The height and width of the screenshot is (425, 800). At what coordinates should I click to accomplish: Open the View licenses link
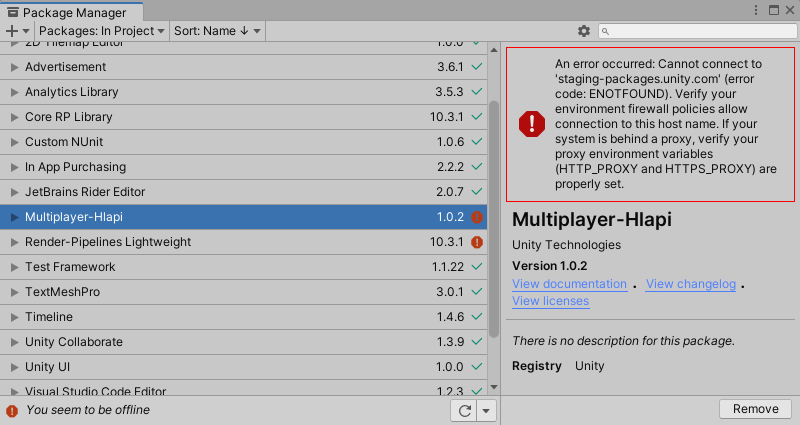(x=551, y=301)
